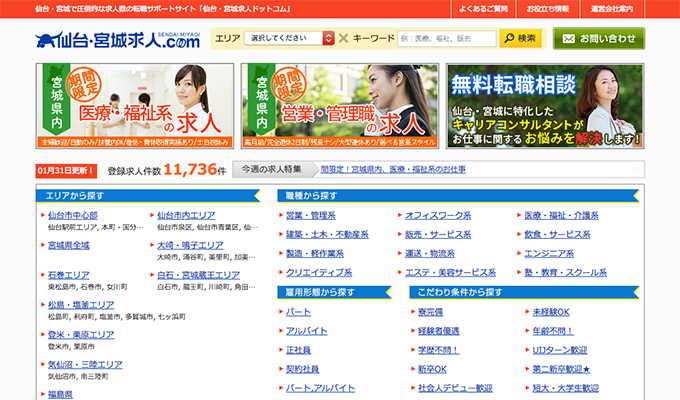The image size is (680, 400).
Task: Browse 営業・管理系 job category
Action: point(311,215)
